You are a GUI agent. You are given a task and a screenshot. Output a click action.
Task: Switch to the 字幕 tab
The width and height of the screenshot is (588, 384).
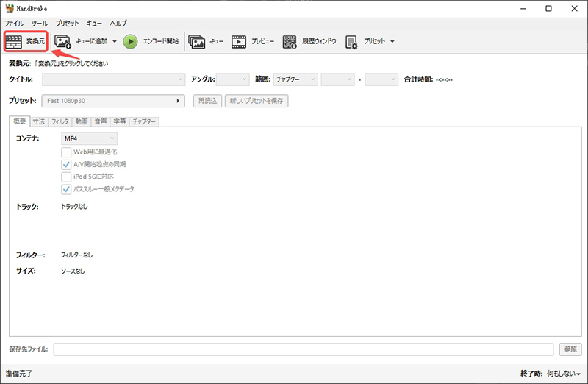point(120,121)
